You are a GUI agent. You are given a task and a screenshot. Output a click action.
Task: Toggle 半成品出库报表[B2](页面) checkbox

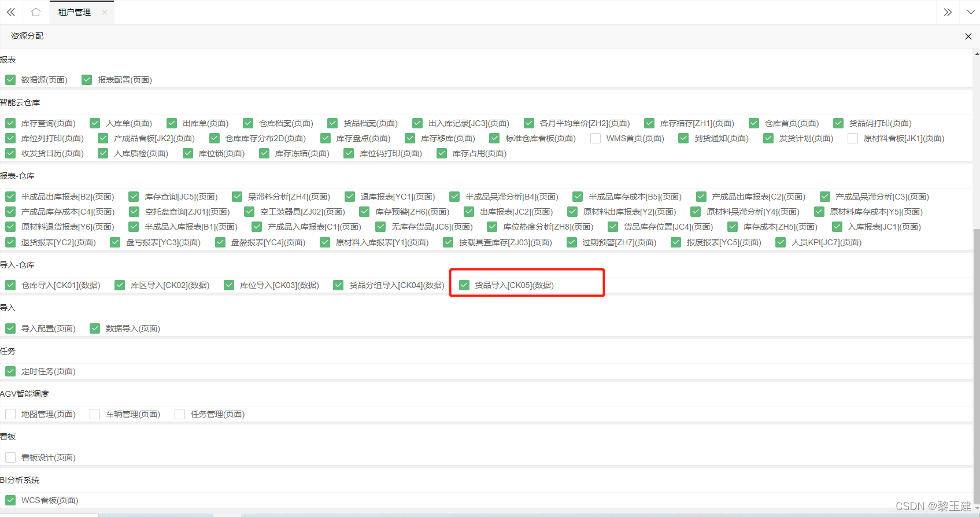pos(10,197)
